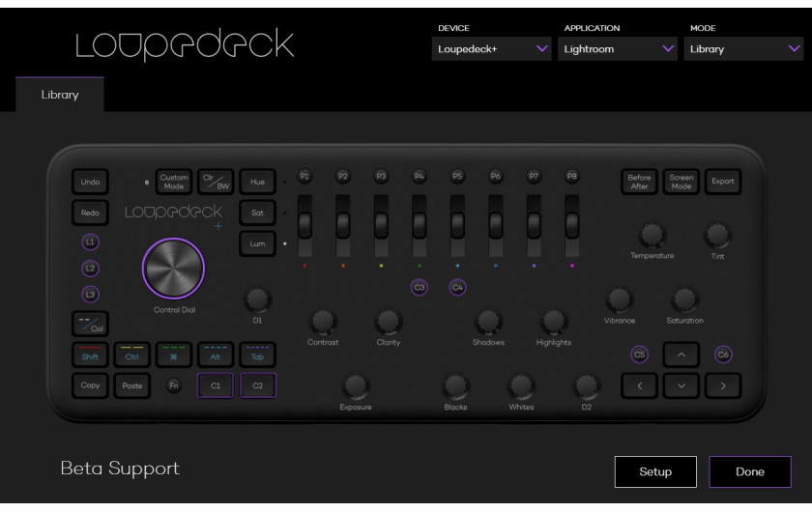Select the orange color wheel slider
This screenshot has width=812, height=512.
click(343, 225)
